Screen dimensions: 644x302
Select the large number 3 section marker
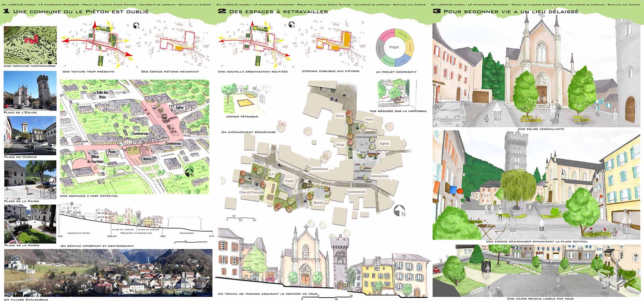click(x=436, y=11)
